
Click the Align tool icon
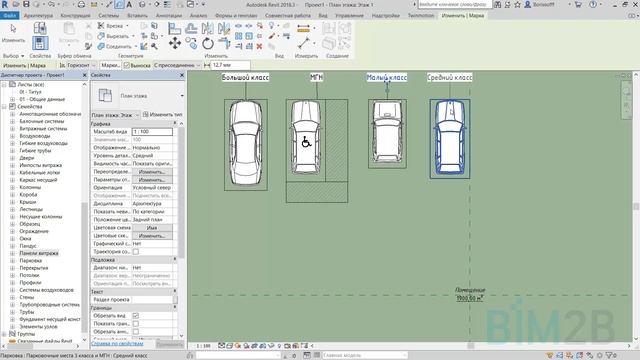[175, 28]
